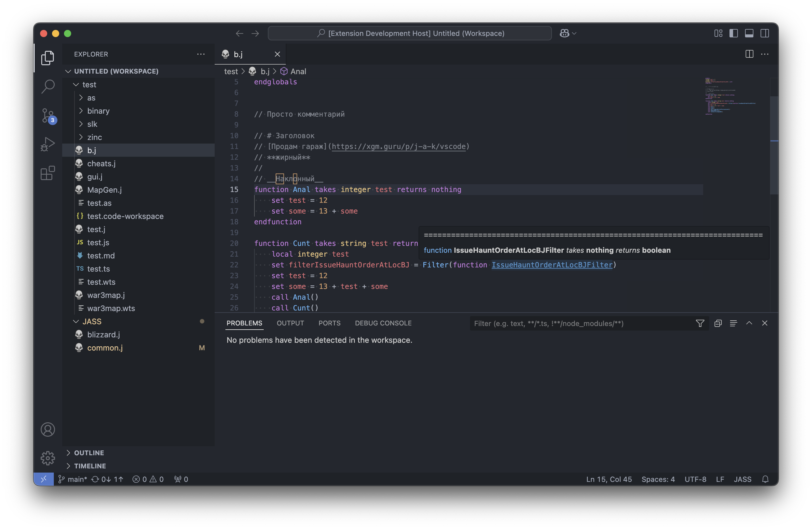The width and height of the screenshot is (812, 530).
Task: Toggle the bottom panel visibility
Action: [749, 33]
